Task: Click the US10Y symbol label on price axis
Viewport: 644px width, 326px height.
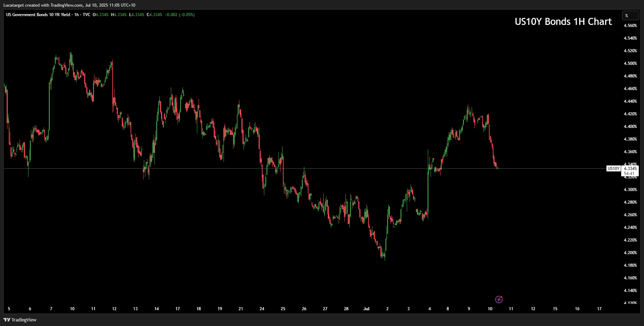Action: point(613,169)
